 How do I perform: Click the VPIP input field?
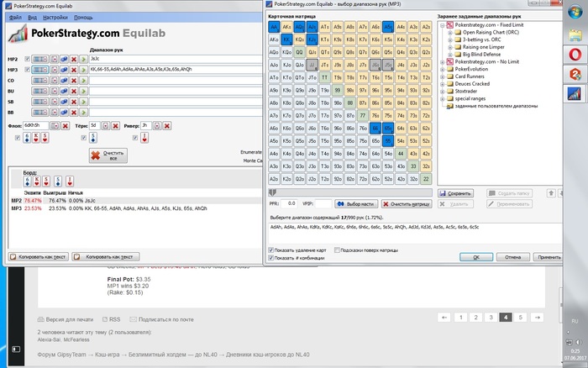coord(323,203)
